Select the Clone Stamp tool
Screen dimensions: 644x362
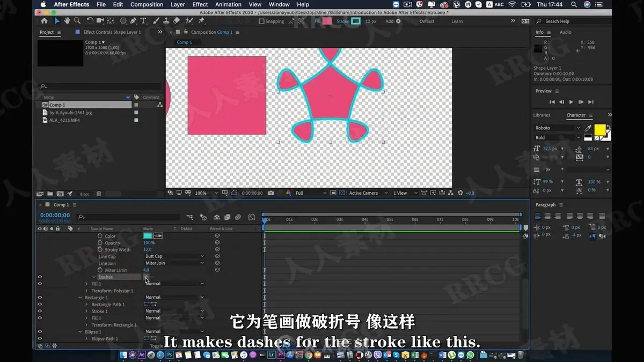click(166, 21)
